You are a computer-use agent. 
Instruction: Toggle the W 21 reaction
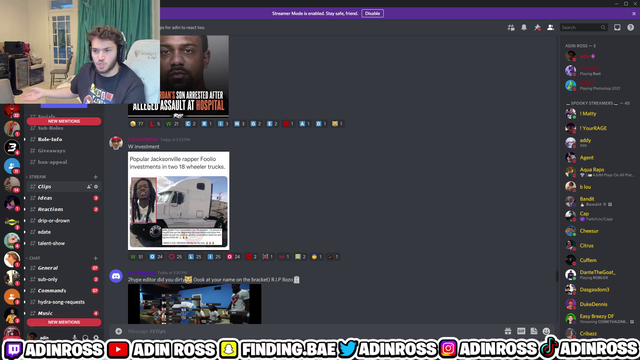(172, 124)
